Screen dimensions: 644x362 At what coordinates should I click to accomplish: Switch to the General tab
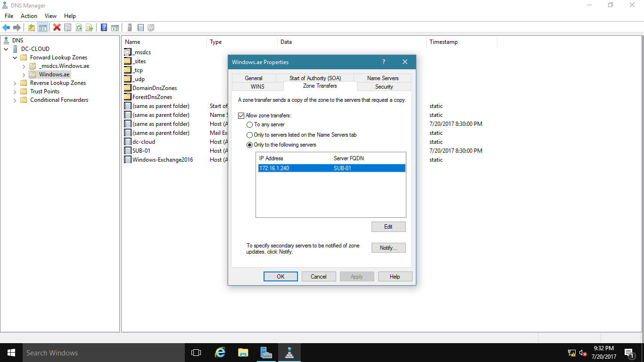pyautogui.click(x=254, y=78)
